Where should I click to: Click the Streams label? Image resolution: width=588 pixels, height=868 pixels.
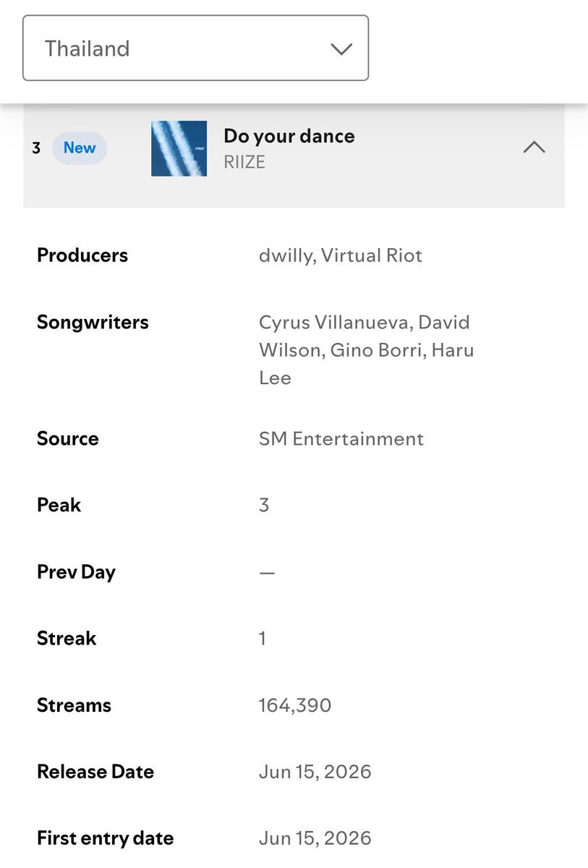[x=74, y=705]
